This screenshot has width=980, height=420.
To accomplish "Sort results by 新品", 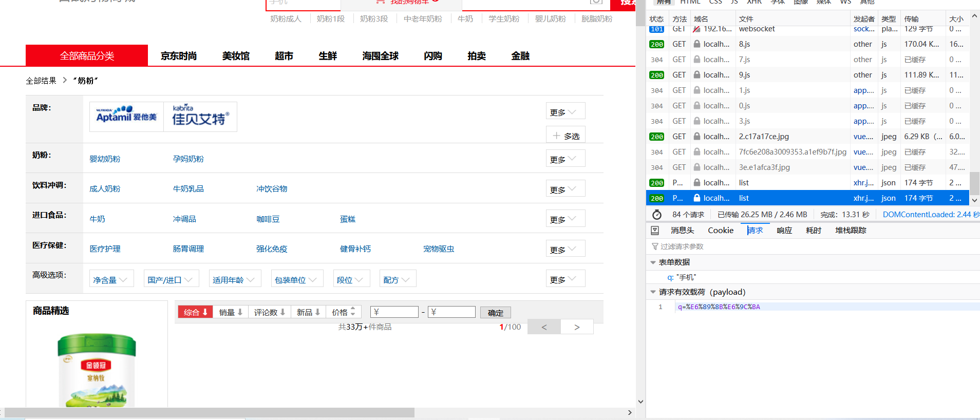I will (x=308, y=312).
